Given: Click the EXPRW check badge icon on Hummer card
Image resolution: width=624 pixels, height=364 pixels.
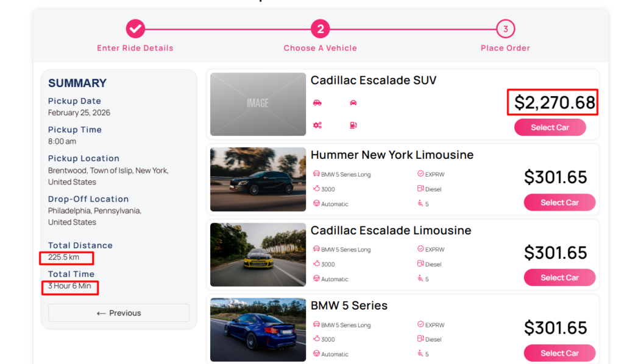Looking at the screenshot, I should click(x=420, y=174).
